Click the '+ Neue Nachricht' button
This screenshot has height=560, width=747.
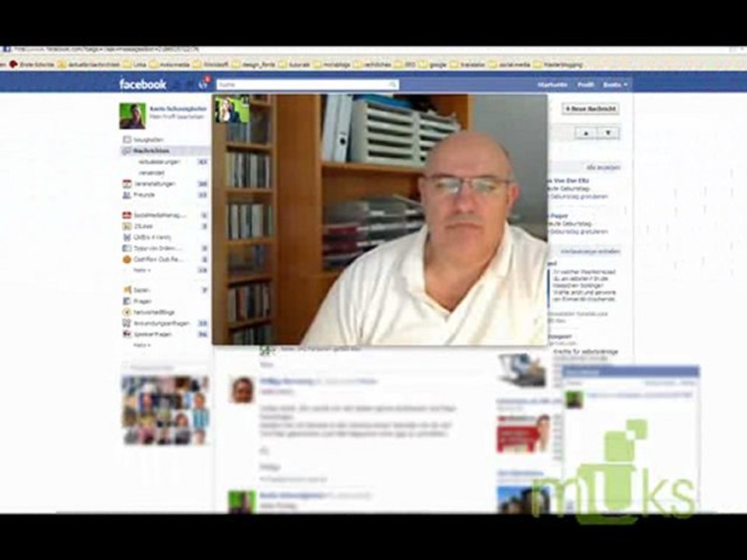591,109
